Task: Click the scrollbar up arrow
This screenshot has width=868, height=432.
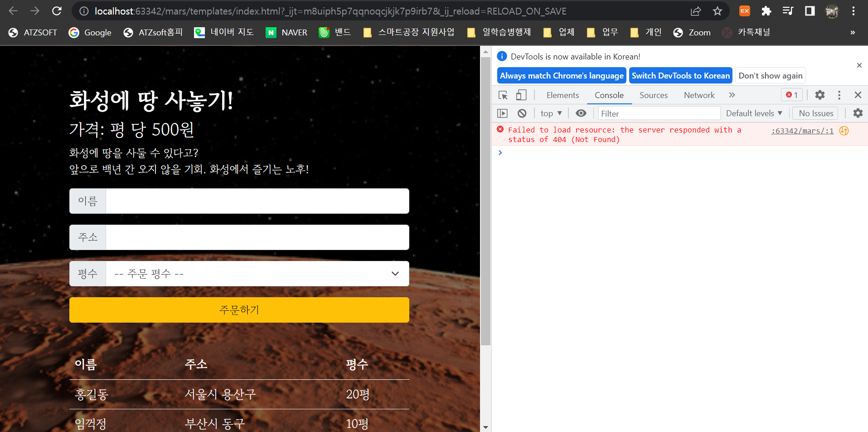Action: coord(485,52)
